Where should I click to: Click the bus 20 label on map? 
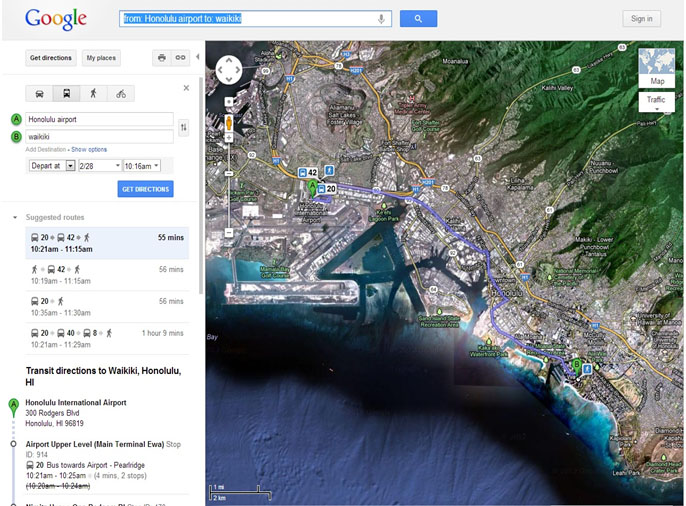pos(327,188)
